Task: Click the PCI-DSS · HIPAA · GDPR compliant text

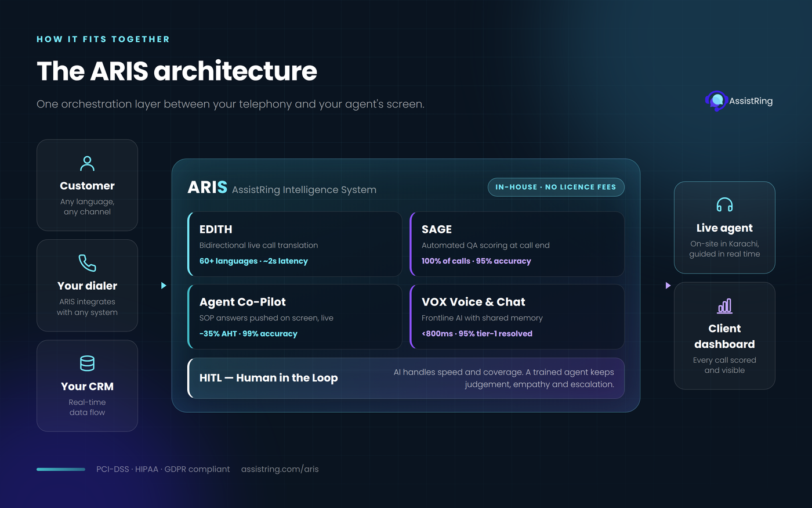Action: pyautogui.click(x=163, y=469)
